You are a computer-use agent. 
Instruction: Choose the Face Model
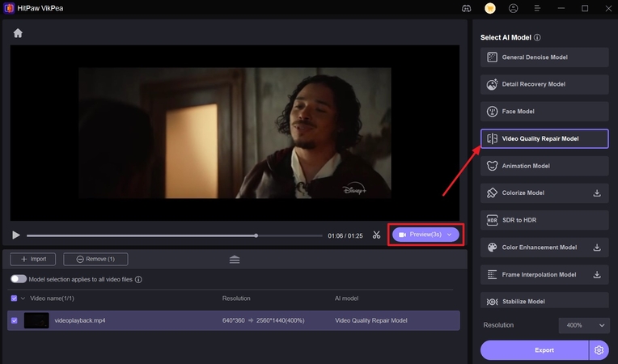coord(544,112)
